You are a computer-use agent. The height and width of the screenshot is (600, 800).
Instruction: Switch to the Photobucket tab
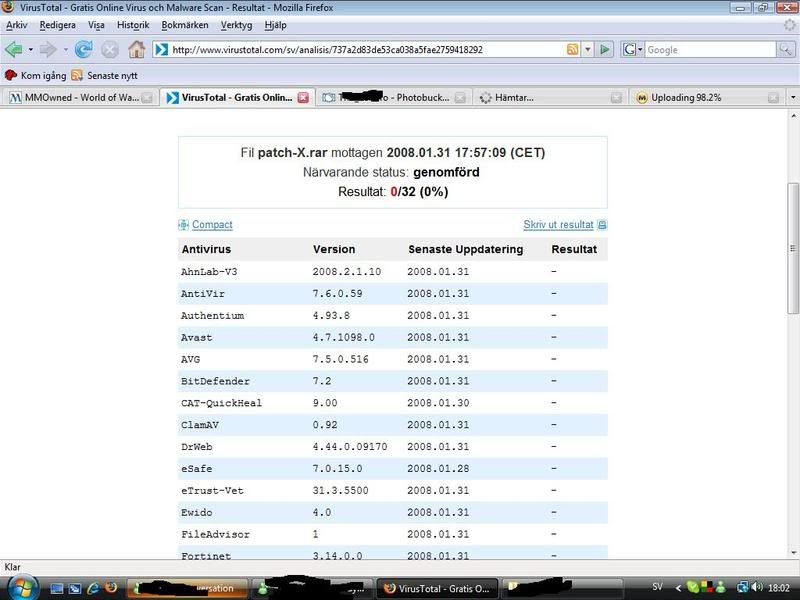(x=393, y=97)
